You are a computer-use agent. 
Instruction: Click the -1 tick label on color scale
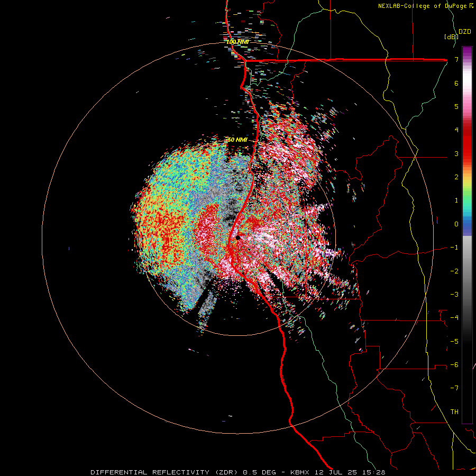coord(454,248)
